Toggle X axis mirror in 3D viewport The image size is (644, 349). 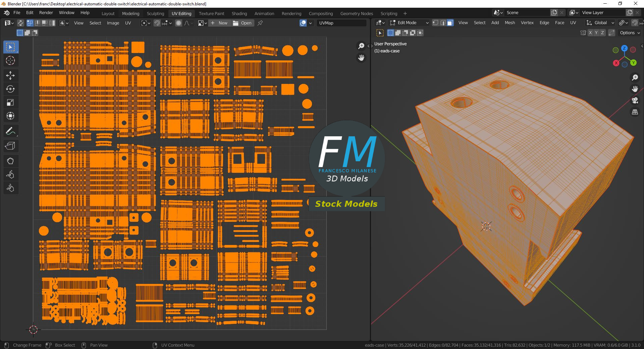(590, 33)
